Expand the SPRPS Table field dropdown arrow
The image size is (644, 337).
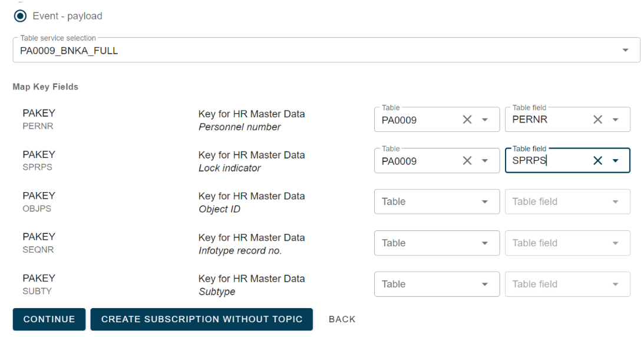pos(615,161)
